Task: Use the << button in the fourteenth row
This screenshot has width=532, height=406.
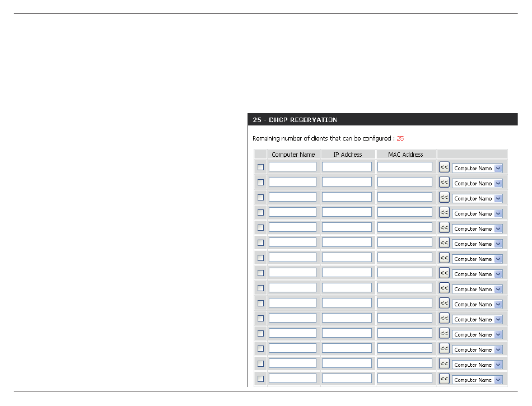Action: click(444, 363)
